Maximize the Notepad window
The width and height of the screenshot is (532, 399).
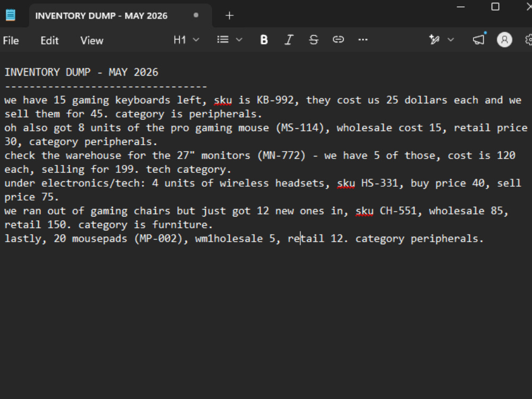tap(495, 7)
